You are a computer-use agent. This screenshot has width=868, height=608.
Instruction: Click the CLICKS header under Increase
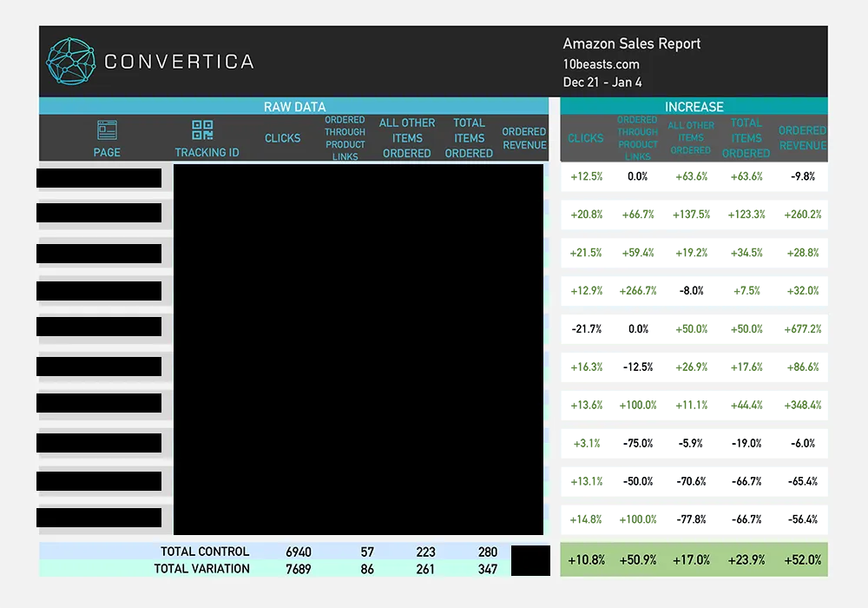tap(586, 138)
